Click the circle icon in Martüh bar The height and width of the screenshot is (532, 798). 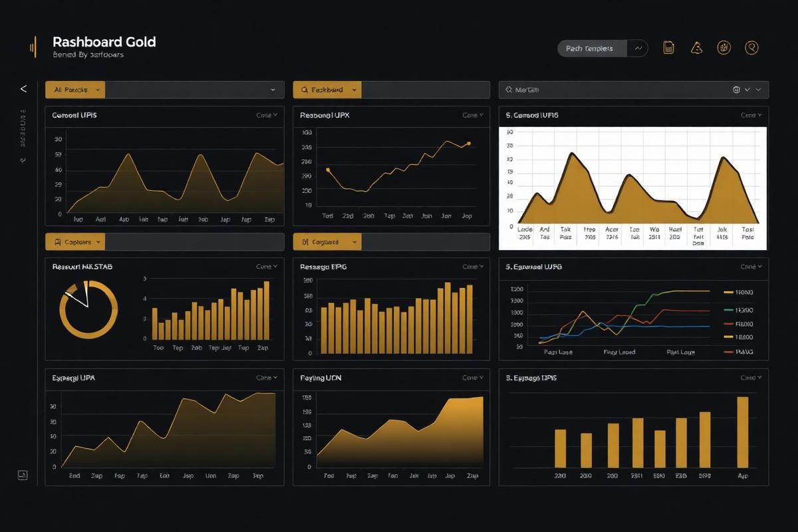(735, 89)
